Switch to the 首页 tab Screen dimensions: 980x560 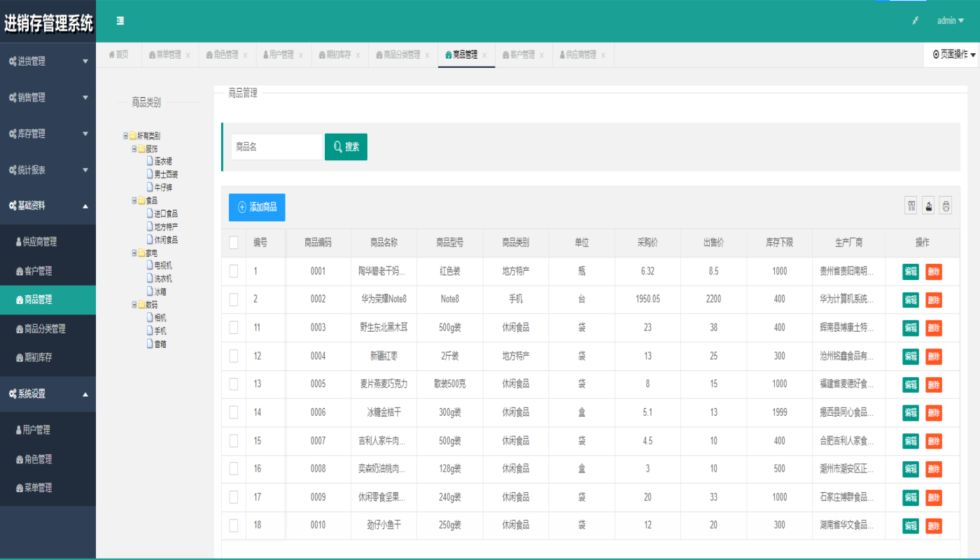pos(119,55)
